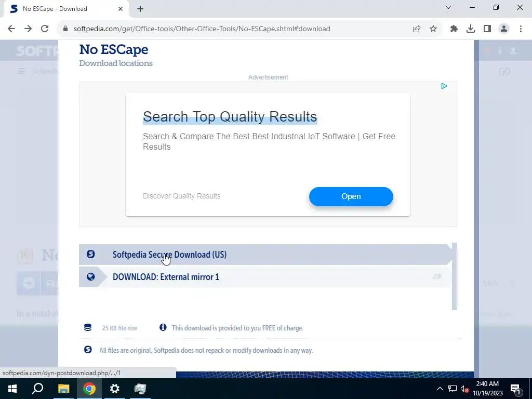Open the notification center icon
The height and width of the screenshot is (399, 532).
515,389
